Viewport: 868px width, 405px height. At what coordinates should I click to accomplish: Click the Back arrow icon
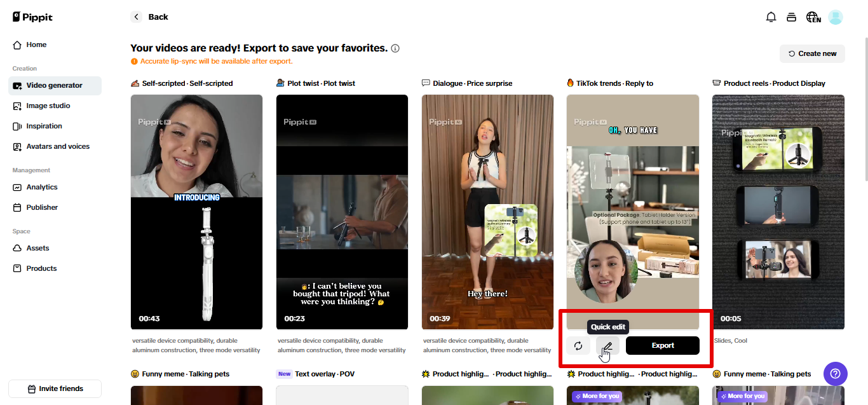point(136,17)
